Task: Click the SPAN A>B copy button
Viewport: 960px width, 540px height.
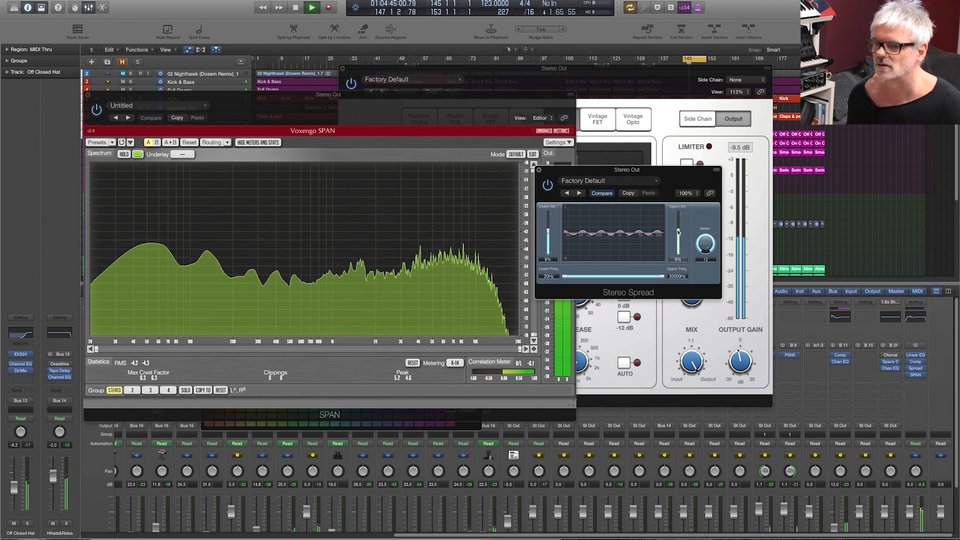Action: pos(170,142)
